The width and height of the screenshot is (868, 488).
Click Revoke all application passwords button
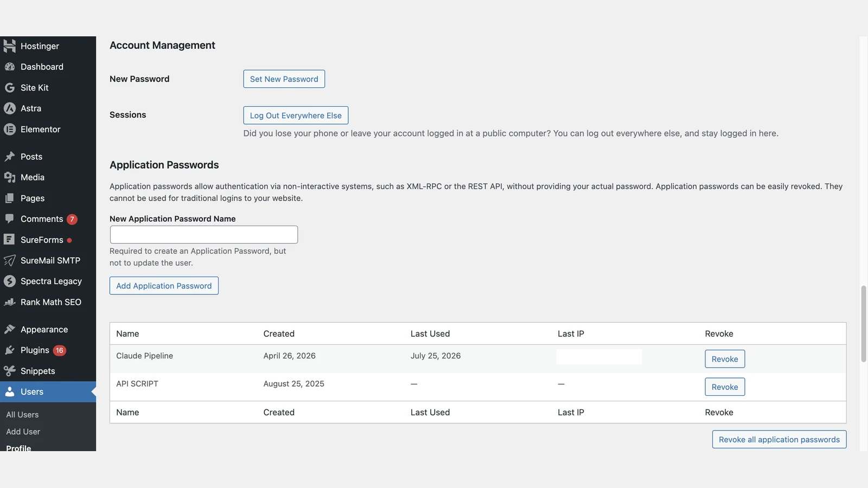click(x=779, y=439)
